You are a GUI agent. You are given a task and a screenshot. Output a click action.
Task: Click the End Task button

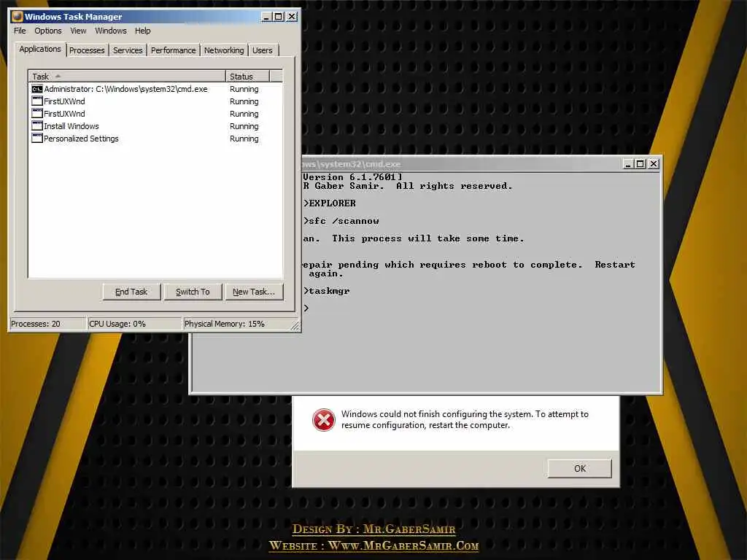pyautogui.click(x=131, y=292)
